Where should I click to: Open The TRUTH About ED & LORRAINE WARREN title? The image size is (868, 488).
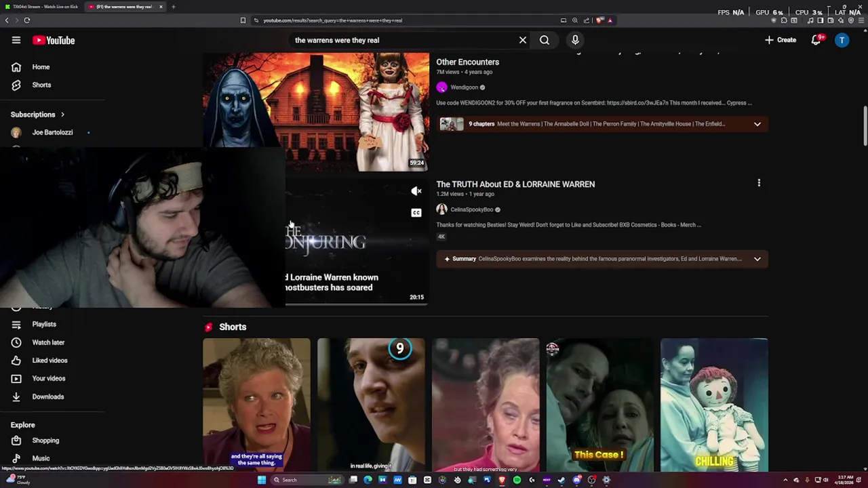515,184
